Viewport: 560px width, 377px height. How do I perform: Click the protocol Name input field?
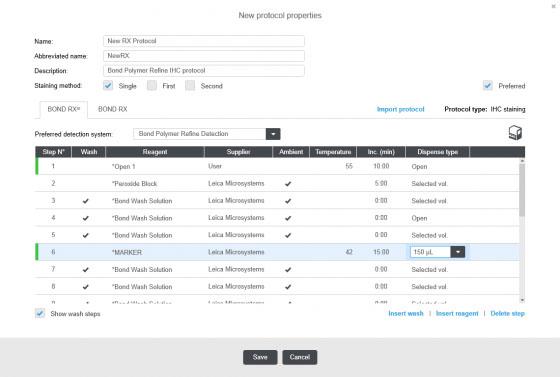pyautogui.click(x=204, y=41)
